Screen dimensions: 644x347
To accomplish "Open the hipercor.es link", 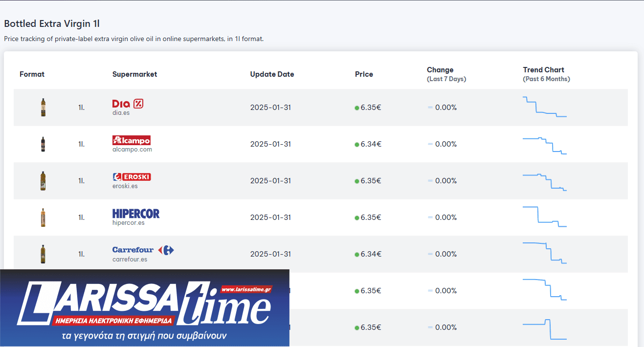I will pyautogui.click(x=128, y=223).
